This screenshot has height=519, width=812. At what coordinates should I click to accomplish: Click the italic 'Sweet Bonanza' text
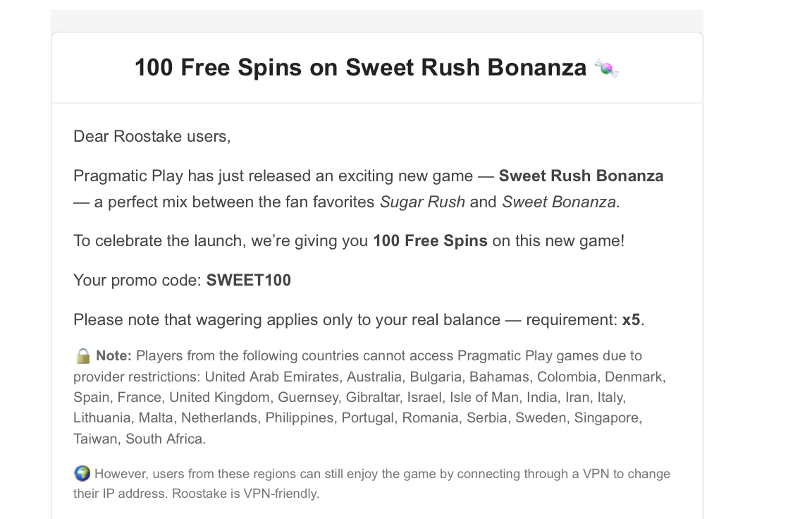click(560, 202)
